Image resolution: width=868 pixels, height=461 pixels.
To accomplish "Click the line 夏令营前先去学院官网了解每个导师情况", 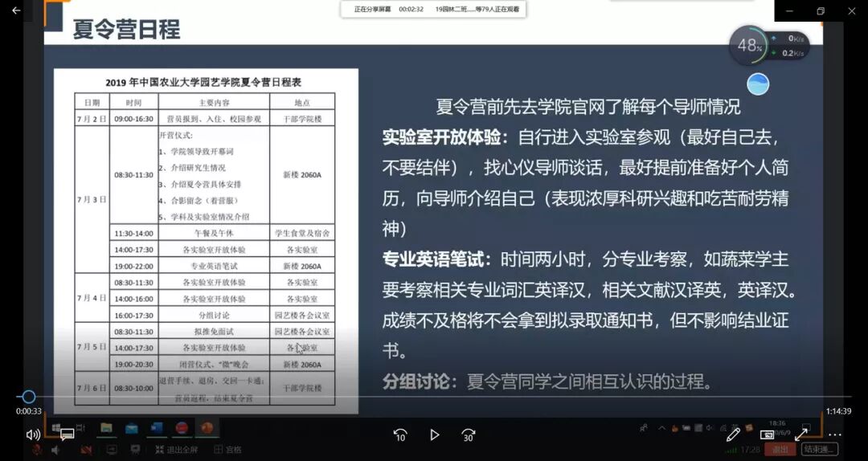I will 588,106.
